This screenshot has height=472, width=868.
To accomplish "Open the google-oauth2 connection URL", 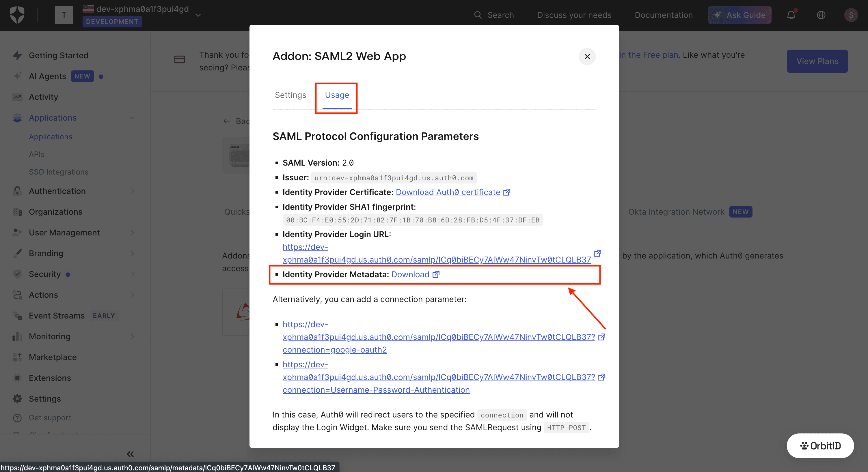I will pyautogui.click(x=439, y=337).
